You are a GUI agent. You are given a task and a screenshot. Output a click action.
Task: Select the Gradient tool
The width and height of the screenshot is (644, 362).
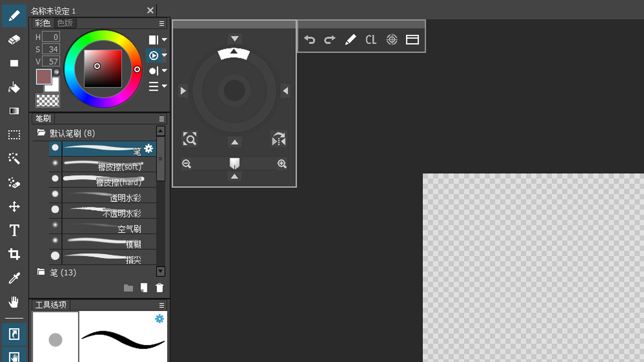(14, 111)
